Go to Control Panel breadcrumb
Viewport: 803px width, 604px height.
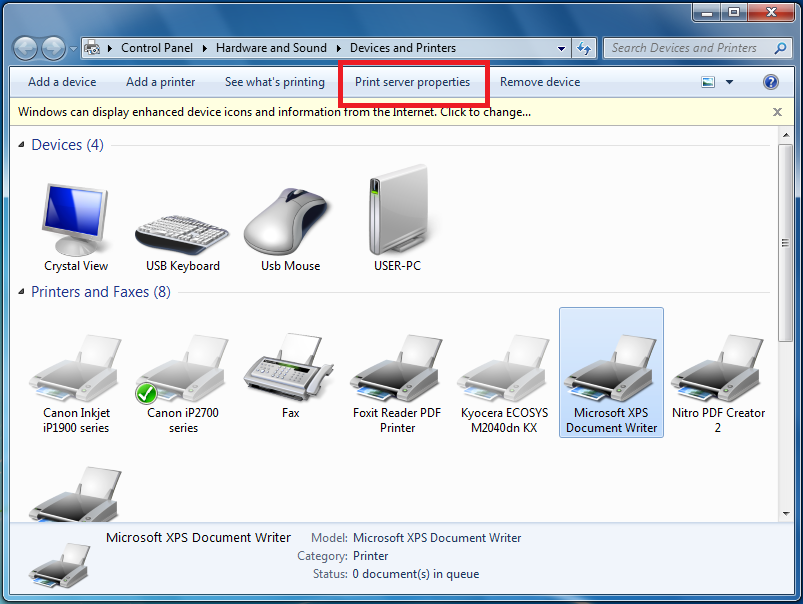157,48
